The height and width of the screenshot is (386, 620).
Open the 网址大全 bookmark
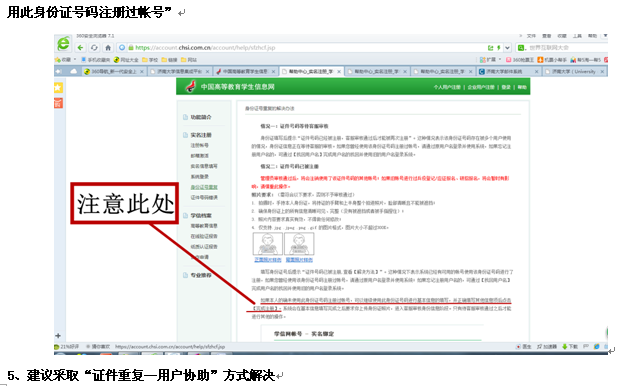pyautogui.click(x=126, y=60)
